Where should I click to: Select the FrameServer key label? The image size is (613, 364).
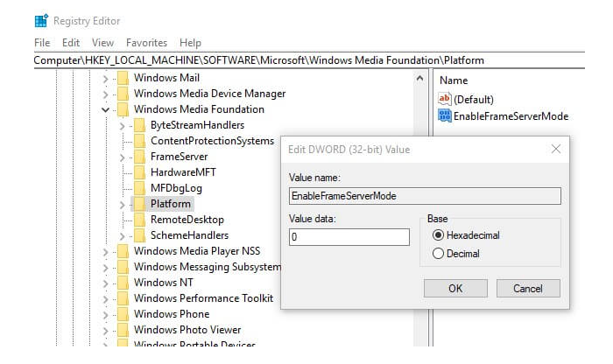click(x=179, y=157)
